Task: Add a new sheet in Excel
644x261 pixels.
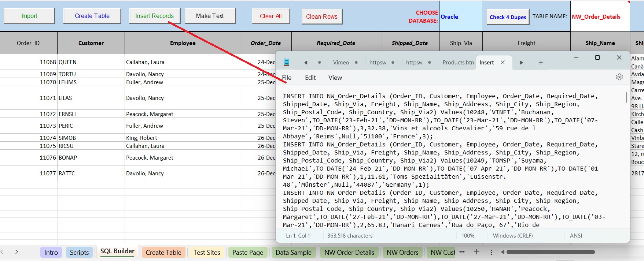Action: coord(476,252)
